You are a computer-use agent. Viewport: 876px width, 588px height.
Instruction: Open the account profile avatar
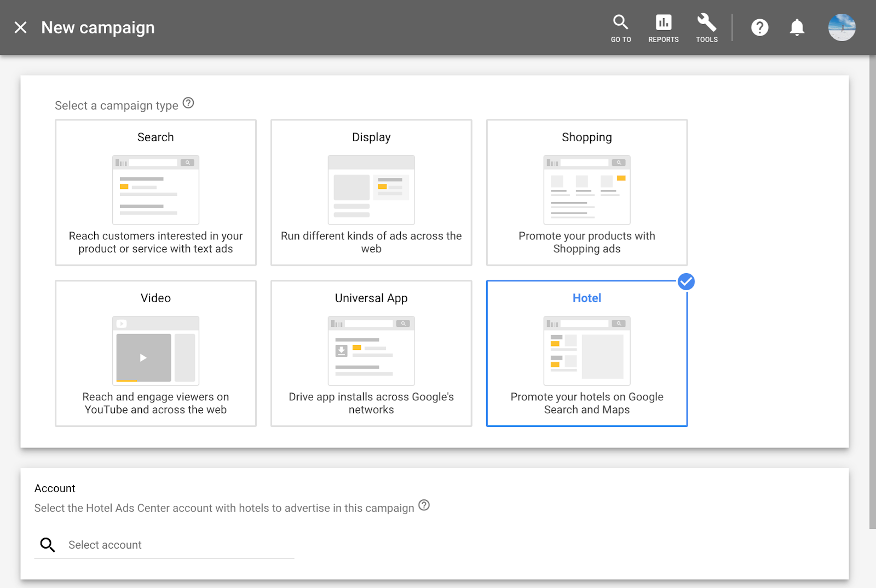[x=842, y=27]
